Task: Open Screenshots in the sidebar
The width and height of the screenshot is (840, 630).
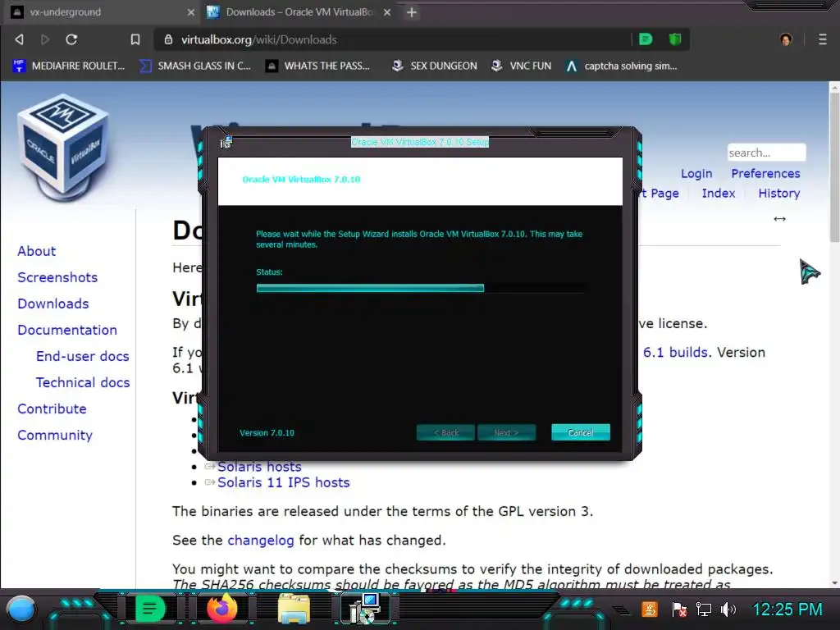Action: [x=57, y=277]
